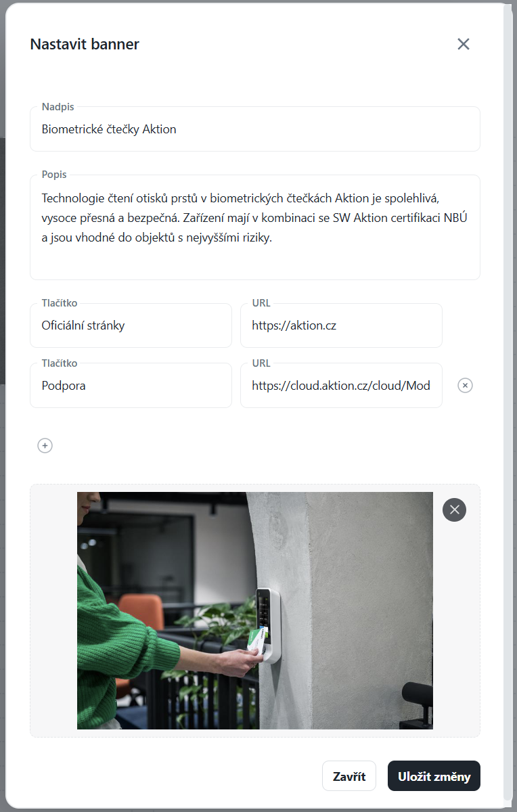Remove the Podpora button row

click(465, 385)
